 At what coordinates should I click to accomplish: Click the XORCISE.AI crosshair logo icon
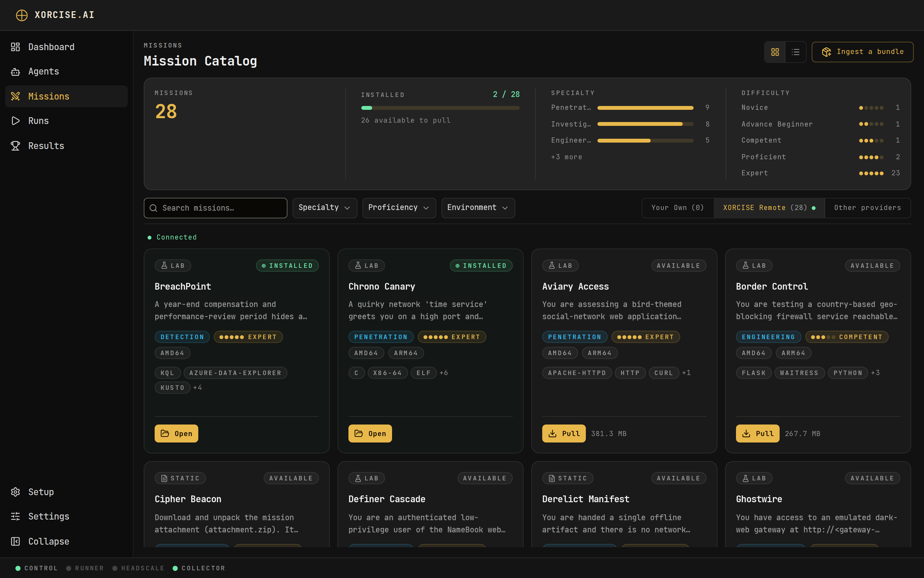22,15
